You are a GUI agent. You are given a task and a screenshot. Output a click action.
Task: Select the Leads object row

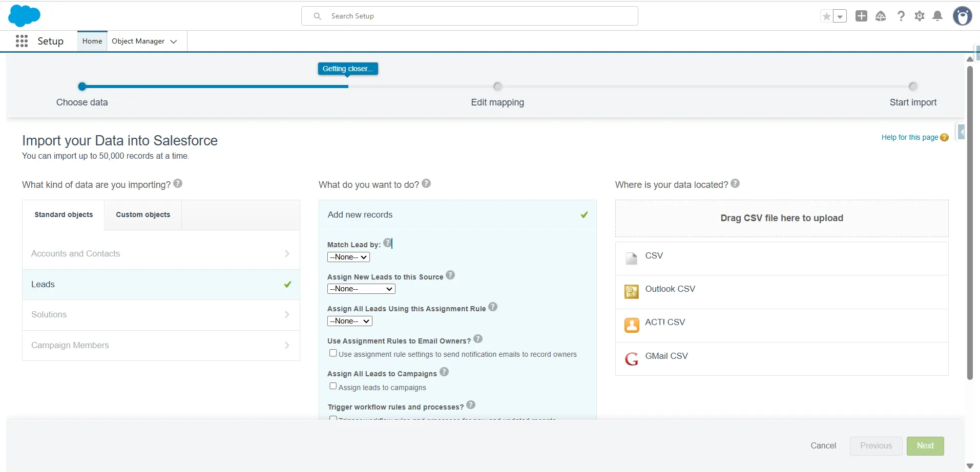click(x=161, y=285)
